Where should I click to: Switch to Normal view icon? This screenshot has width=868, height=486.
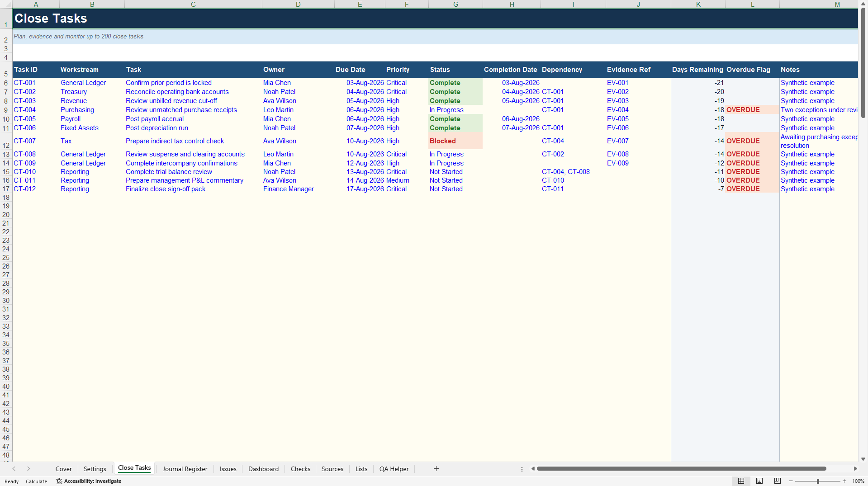click(x=741, y=481)
